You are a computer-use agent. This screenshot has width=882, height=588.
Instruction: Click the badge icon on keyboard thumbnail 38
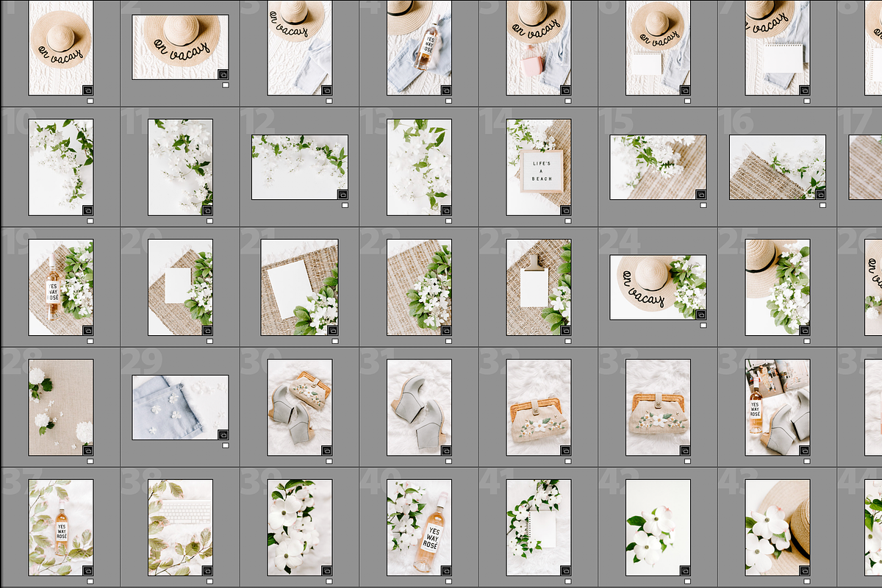coord(207,570)
